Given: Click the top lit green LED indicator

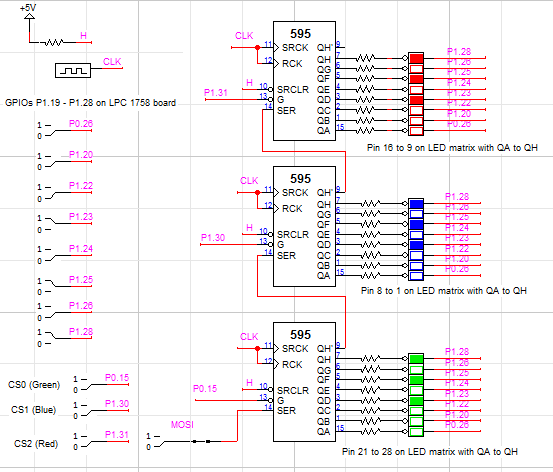Looking at the screenshot, I should (416, 358).
